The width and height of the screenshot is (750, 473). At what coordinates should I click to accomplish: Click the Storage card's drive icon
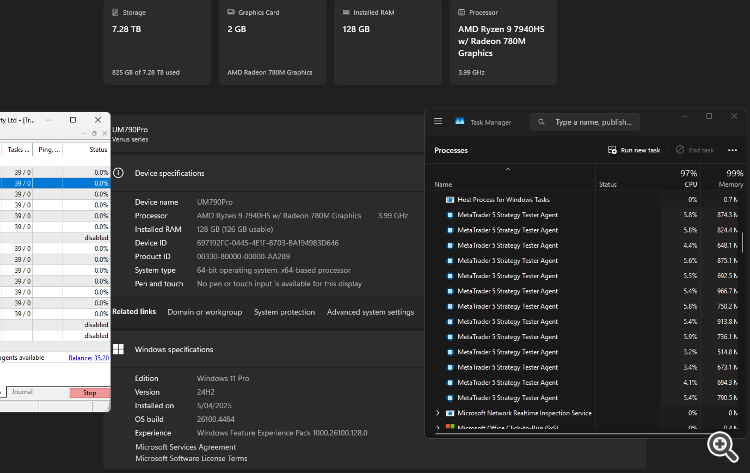tap(115, 12)
